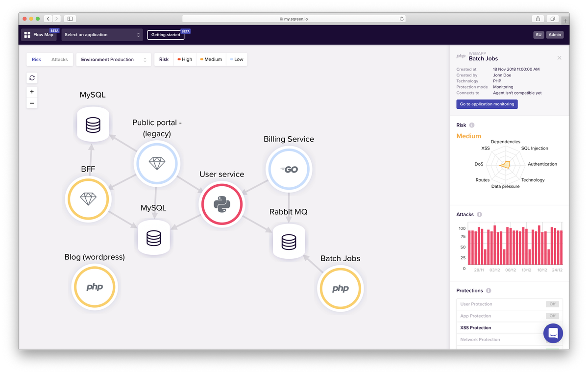Click the XSS Protection row
588x374 pixels.
(x=510, y=328)
